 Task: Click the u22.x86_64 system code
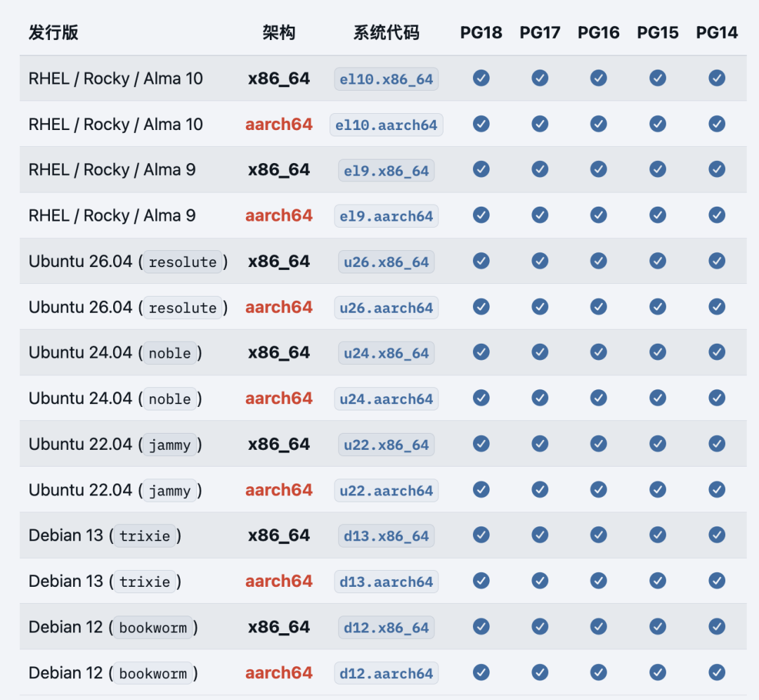[387, 444]
